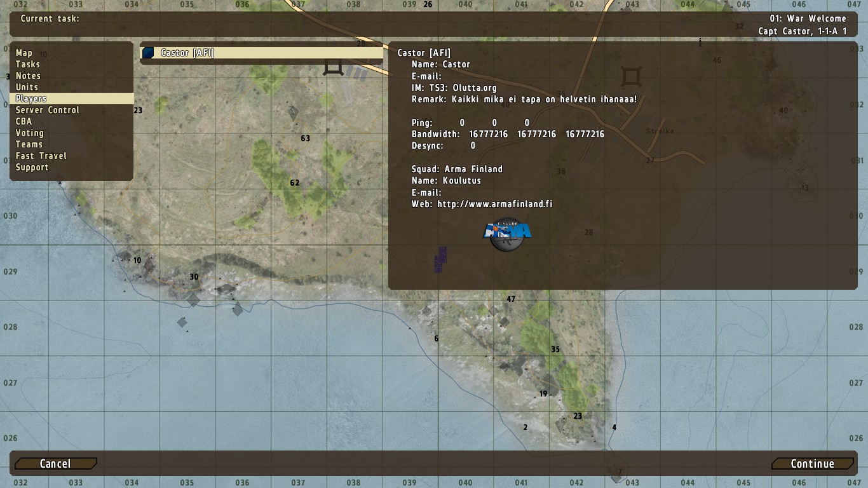The image size is (868, 488).
Task: Click the purple unit marker on the map
Action: click(440, 260)
